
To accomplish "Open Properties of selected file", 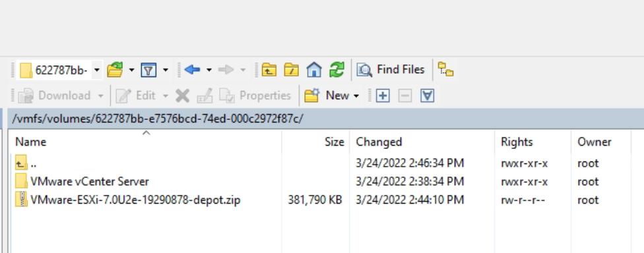I will pos(255,96).
